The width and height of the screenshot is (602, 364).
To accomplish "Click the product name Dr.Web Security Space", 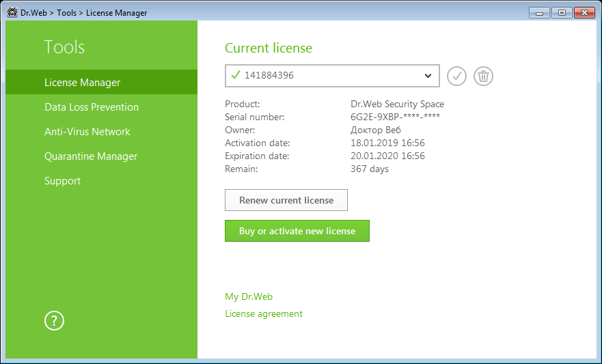I will 397,104.
